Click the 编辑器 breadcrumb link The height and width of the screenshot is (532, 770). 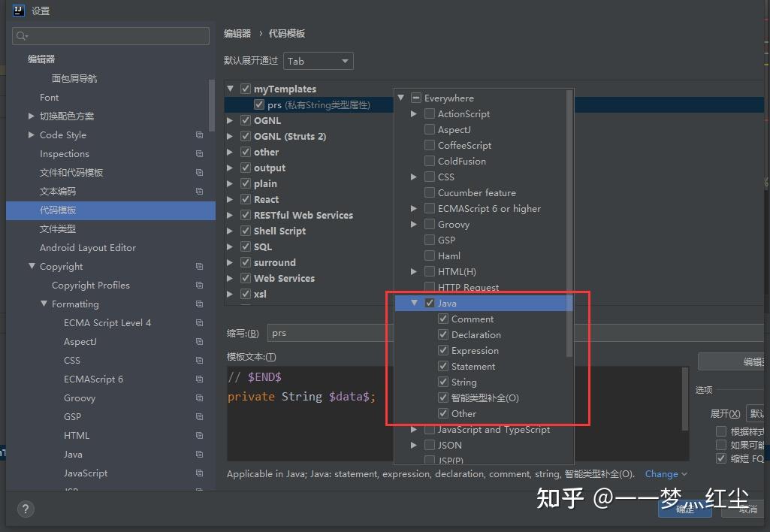[237, 33]
